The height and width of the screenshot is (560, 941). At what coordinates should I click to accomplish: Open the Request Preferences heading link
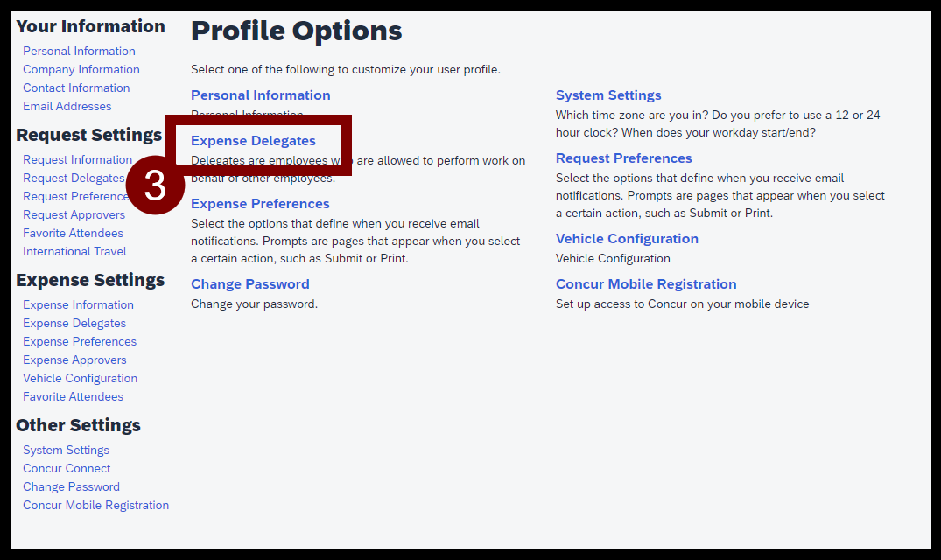tap(623, 157)
